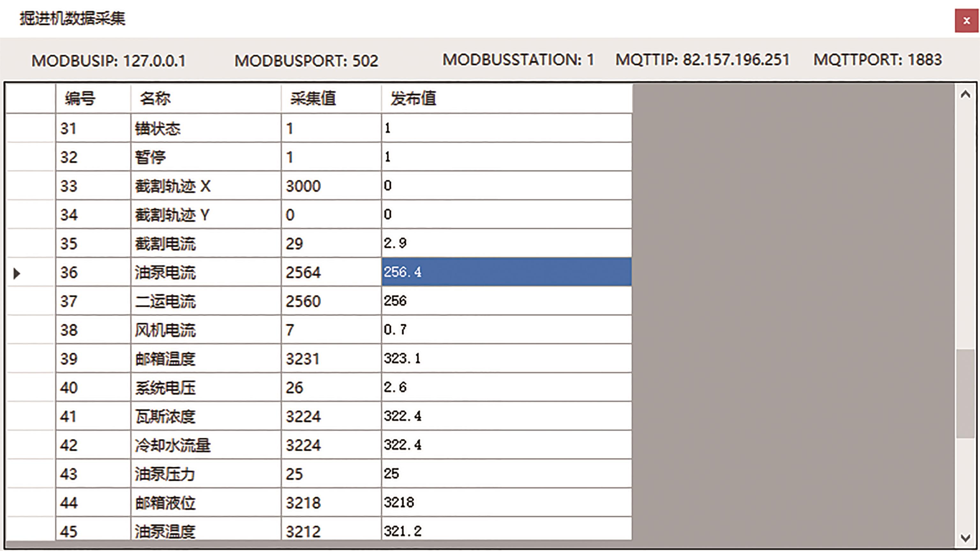Select the 二运电流 name cell
Viewport: 980px width, 551px height.
point(206,301)
